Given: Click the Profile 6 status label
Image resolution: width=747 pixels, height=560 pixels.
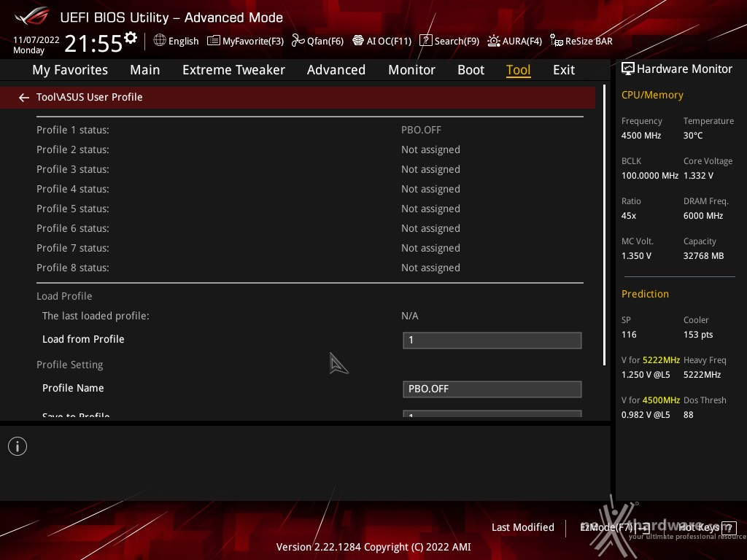Looking at the screenshot, I should [x=73, y=228].
